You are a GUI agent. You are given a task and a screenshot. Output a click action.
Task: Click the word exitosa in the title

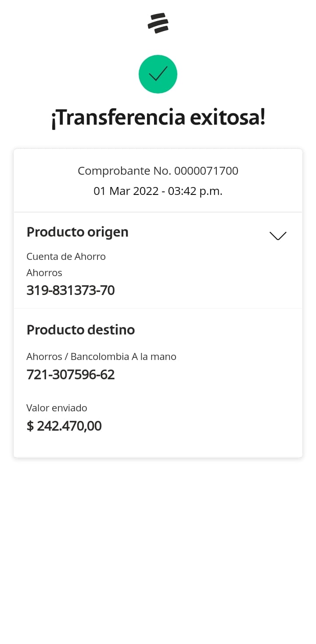(227, 118)
